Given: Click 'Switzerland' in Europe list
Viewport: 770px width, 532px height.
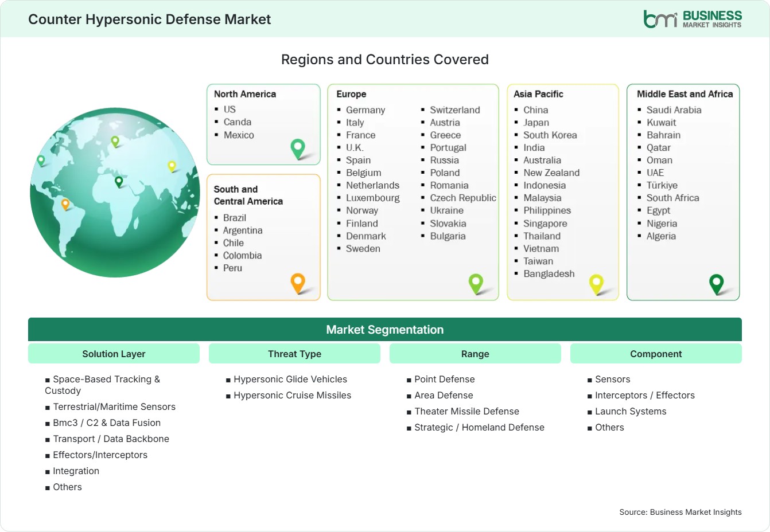Looking at the screenshot, I should (455, 110).
